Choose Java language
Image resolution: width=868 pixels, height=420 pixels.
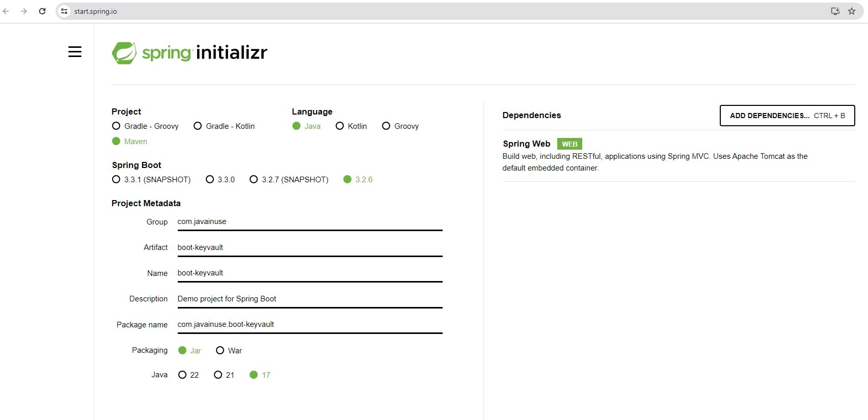click(307, 126)
